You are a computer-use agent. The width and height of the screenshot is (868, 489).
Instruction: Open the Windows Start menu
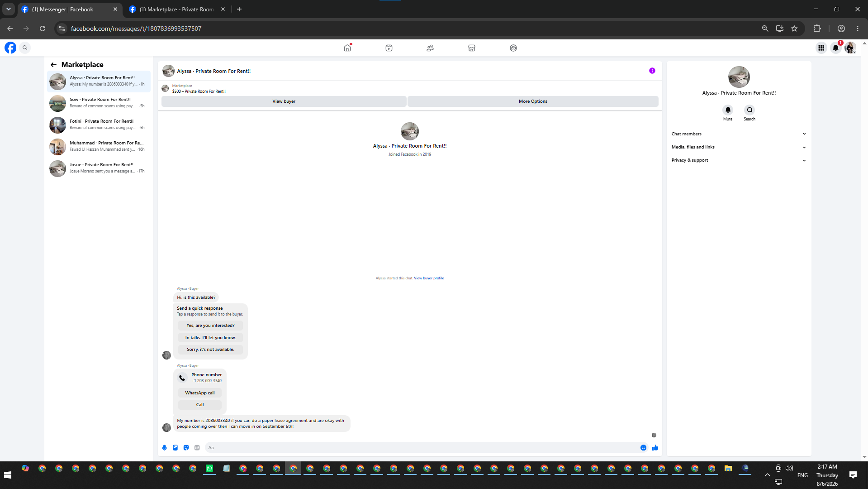8,475
